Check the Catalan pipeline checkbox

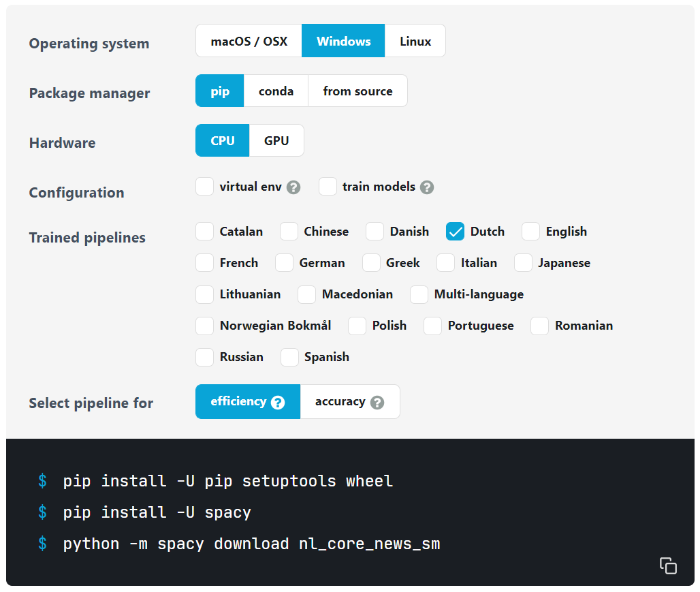pyautogui.click(x=204, y=232)
